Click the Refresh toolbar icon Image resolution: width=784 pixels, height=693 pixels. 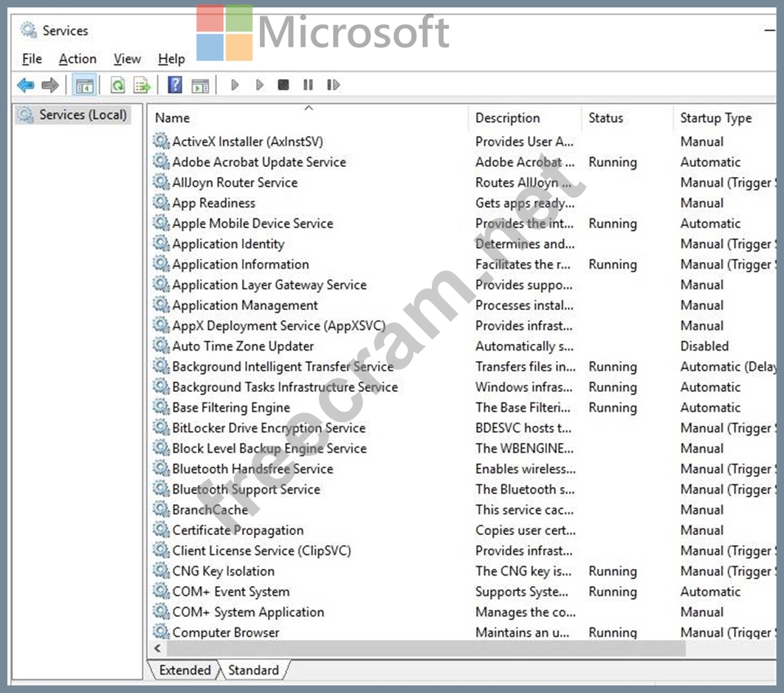[117, 86]
